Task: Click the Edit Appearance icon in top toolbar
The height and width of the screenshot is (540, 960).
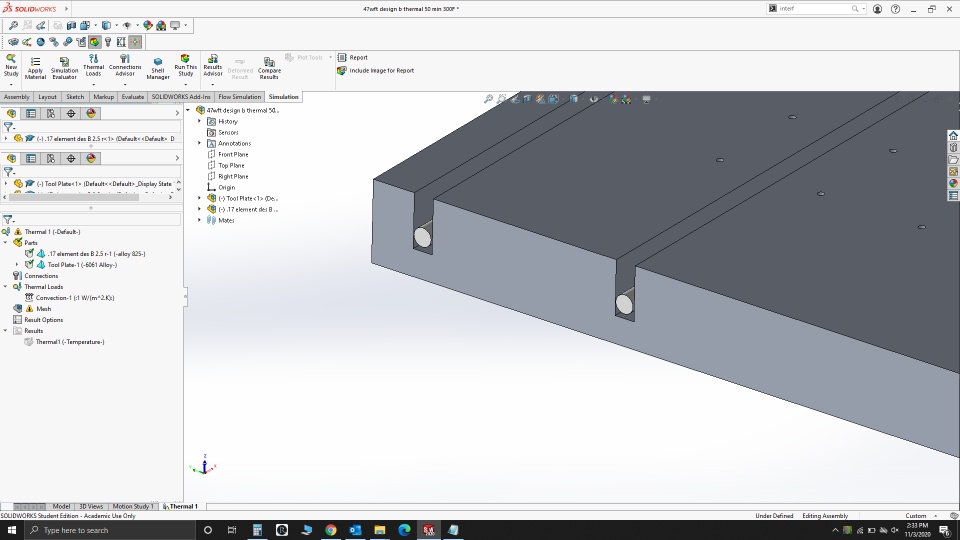Action: tap(148, 25)
